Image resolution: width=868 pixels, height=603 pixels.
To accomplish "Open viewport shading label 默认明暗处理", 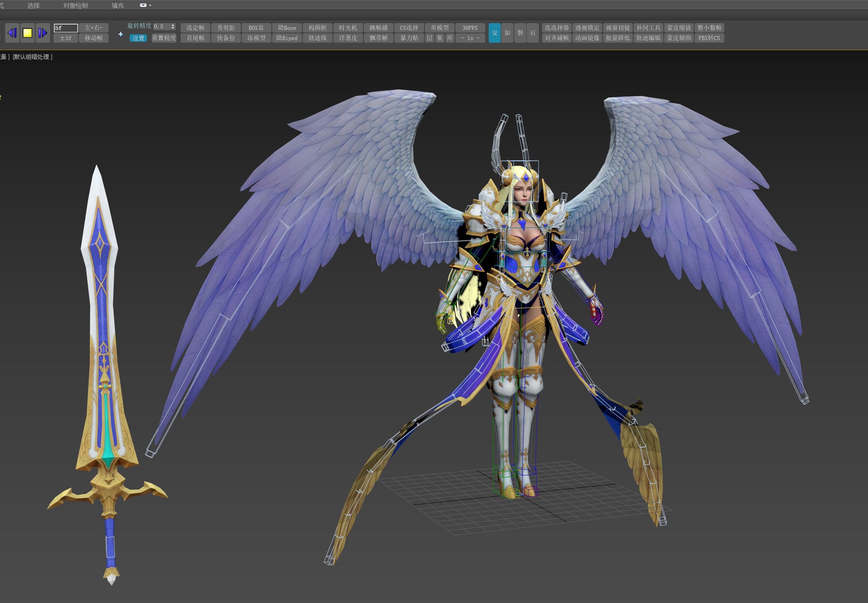I will [33, 57].
